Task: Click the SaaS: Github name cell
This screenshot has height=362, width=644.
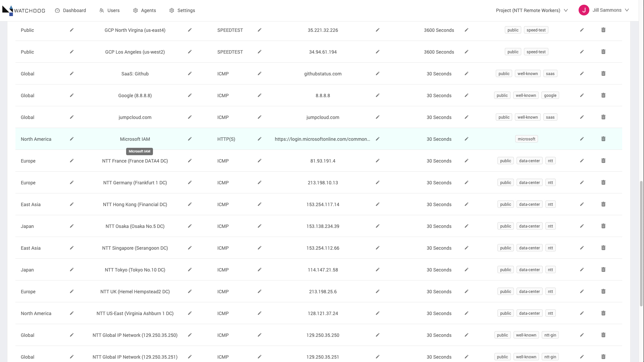Action: point(135,74)
